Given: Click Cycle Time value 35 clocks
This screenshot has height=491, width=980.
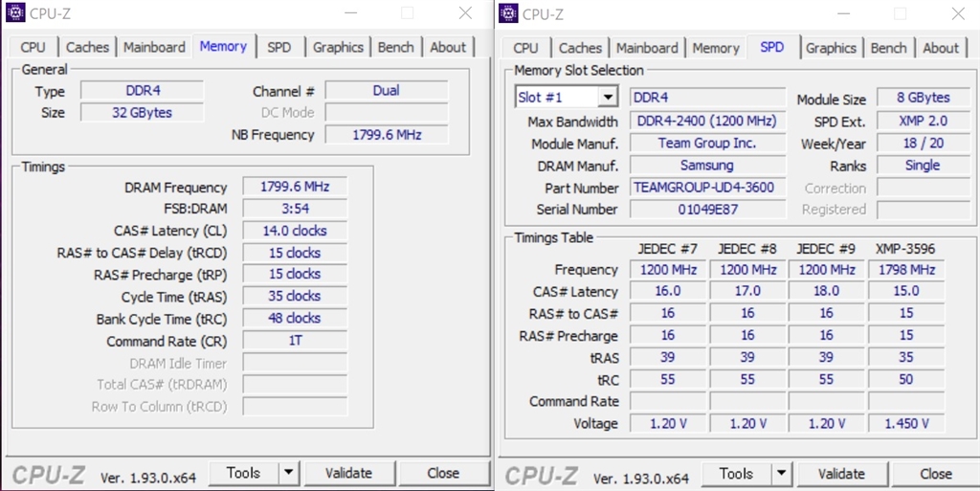Looking at the screenshot, I should click(295, 296).
